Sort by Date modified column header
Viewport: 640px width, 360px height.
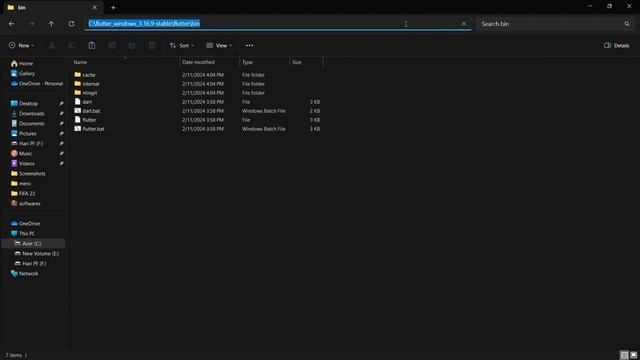click(x=209, y=62)
